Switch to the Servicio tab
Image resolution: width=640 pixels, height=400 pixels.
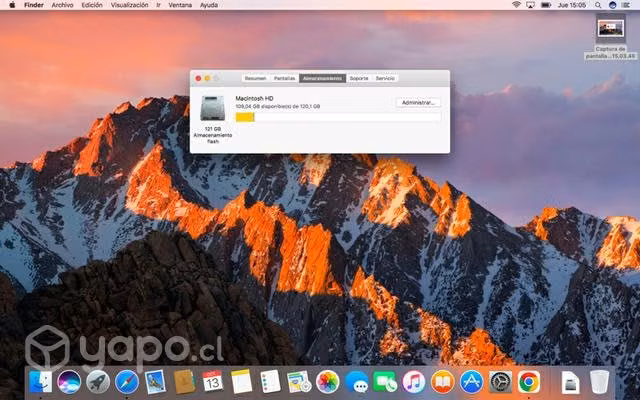pyautogui.click(x=385, y=78)
